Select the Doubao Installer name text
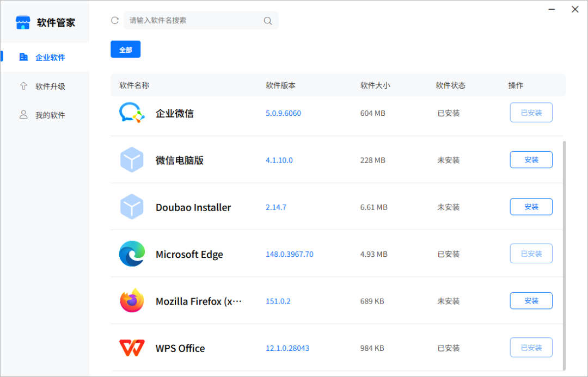Image resolution: width=588 pixels, height=377 pixels. pyautogui.click(x=193, y=207)
